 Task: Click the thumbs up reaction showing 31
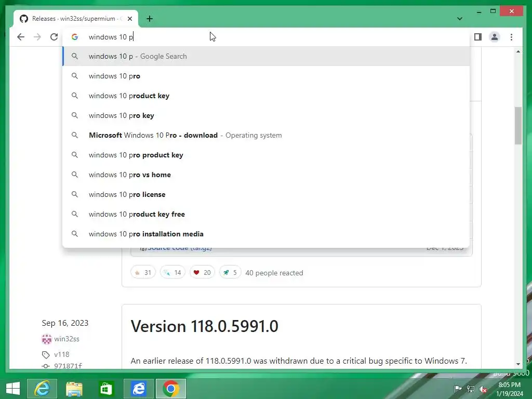pyautogui.click(x=143, y=272)
